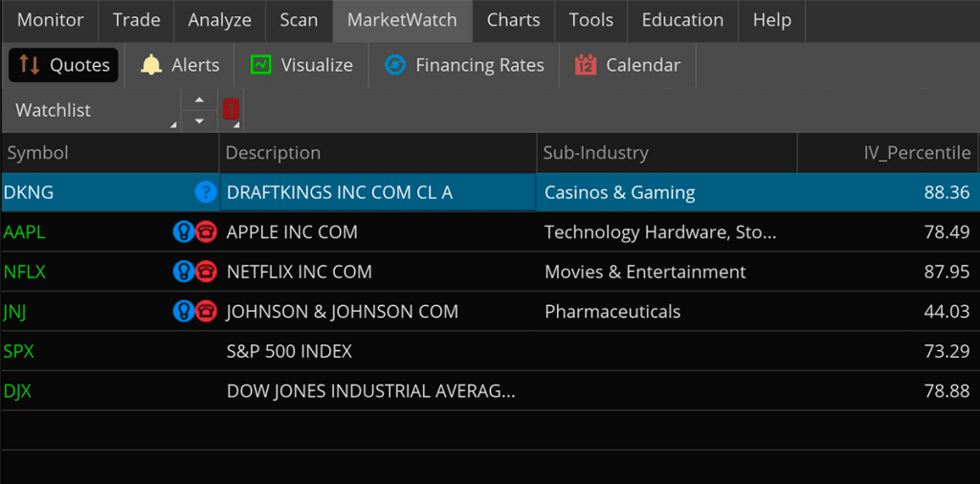This screenshot has width=980, height=484.
Task: Sort by the IV_Percentile column header
Action: click(x=916, y=153)
